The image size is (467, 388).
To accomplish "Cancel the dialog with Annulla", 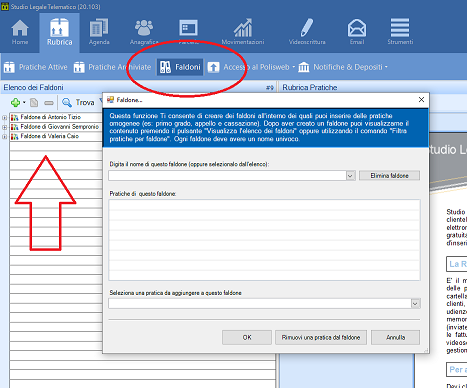I will coord(396,337).
